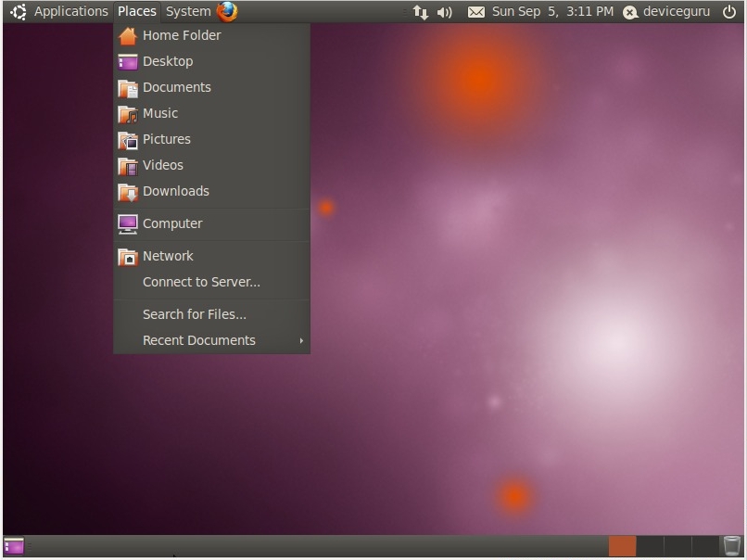Switch to the third workspace

pos(677,546)
